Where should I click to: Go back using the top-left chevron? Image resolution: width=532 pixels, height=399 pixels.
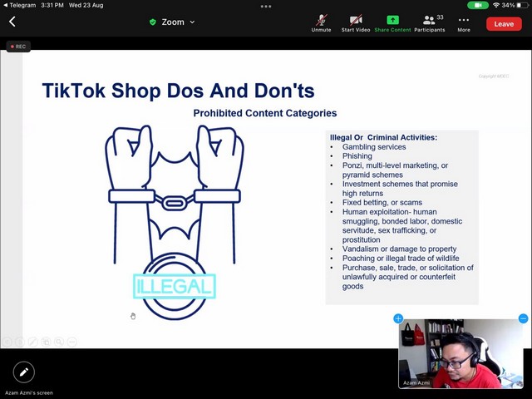pos(12,22)
